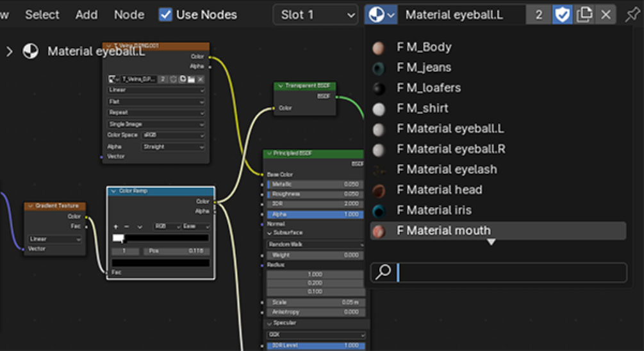This screenshot has width=644, height=351.
Task: Select F M_loafers material preview icon
Action: (378, 88)
